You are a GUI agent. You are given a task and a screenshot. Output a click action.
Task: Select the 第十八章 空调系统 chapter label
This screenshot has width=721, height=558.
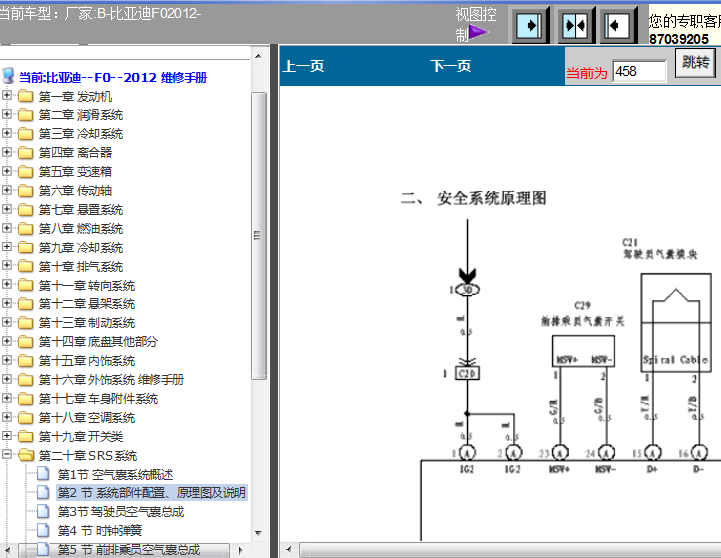(87, 417)
